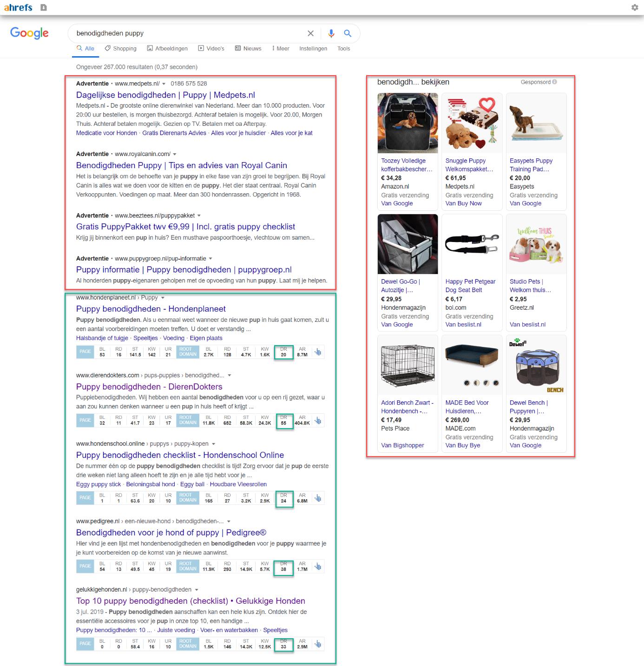Viewport: 644px width, 666px height.
Task: Open Benodigdheden voor je hond Pedigree result
Action: (171, 533)
